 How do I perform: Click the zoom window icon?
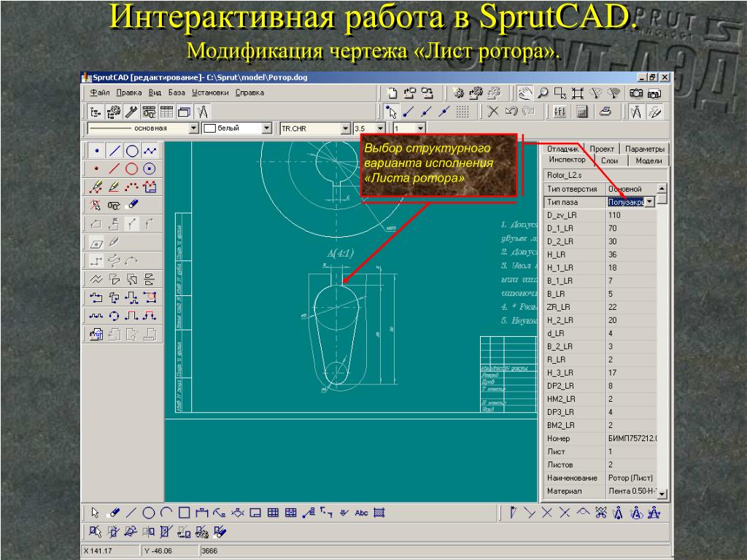pyautogui.click(x=560, y=93)
